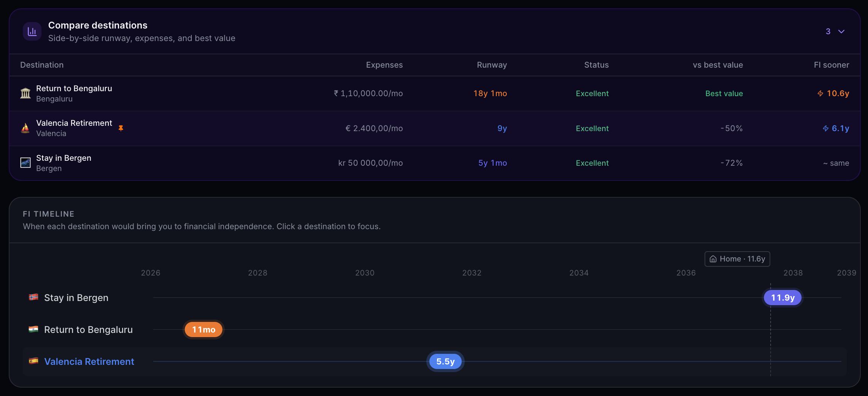Click the 5y 1mo runway value
This screenshot has height=396, width=868.
coord(493,163)
